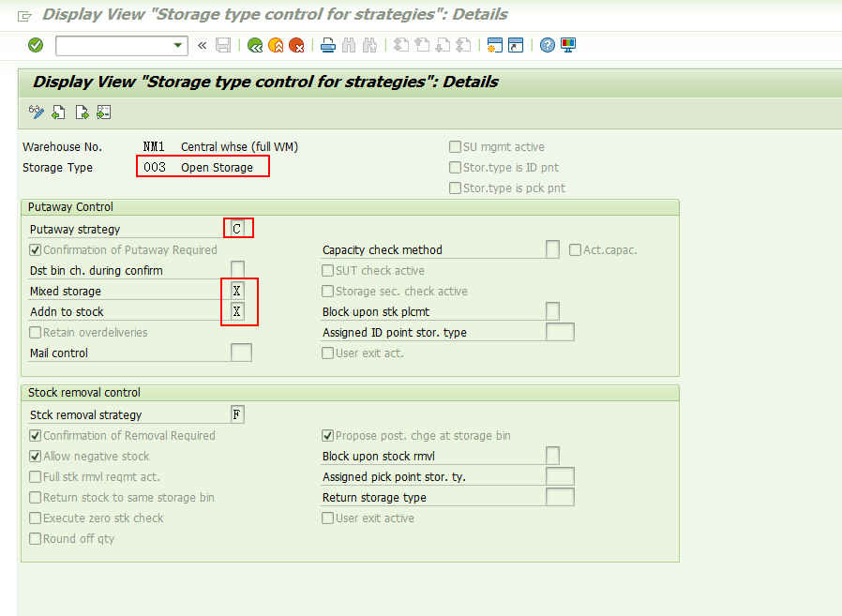Viewport: 842px width, 616px height.
Task: Toggle Storage sec. check active checkbox
Action: click(x=327, y=291)
